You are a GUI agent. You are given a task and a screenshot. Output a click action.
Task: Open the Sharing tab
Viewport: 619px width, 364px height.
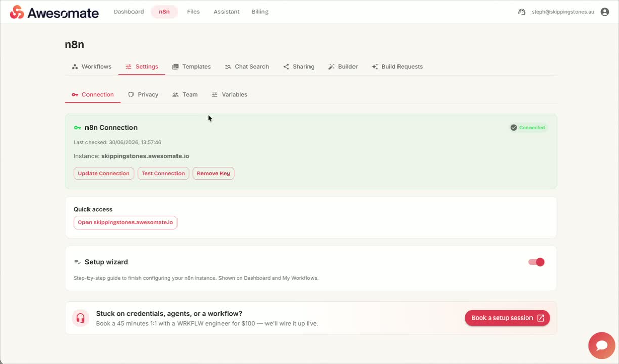pos(298,67)
